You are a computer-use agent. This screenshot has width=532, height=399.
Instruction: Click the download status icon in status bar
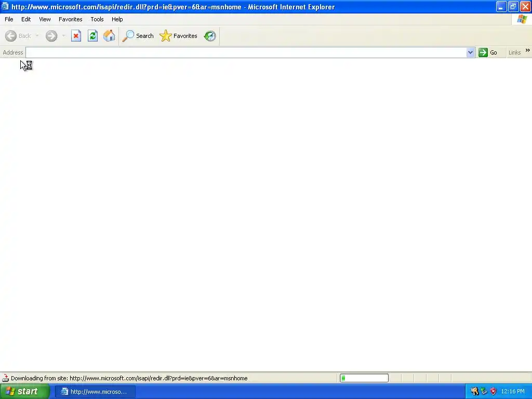5,378
